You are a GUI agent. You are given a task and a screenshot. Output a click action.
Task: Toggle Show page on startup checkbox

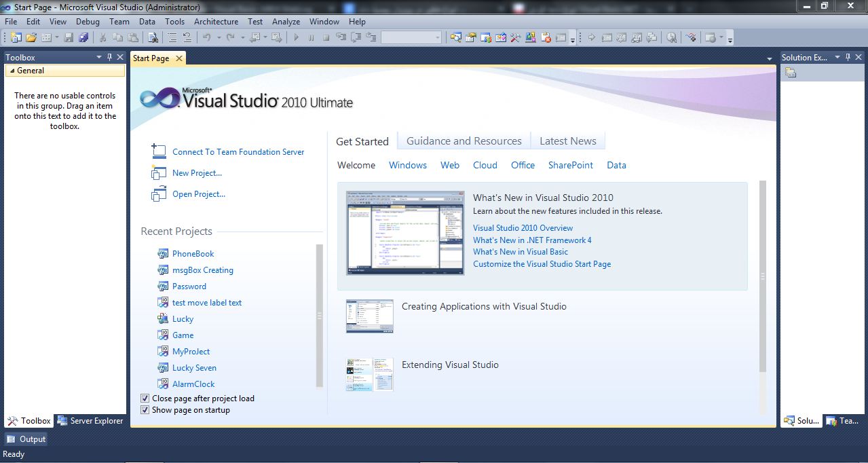tap(145, 410)
